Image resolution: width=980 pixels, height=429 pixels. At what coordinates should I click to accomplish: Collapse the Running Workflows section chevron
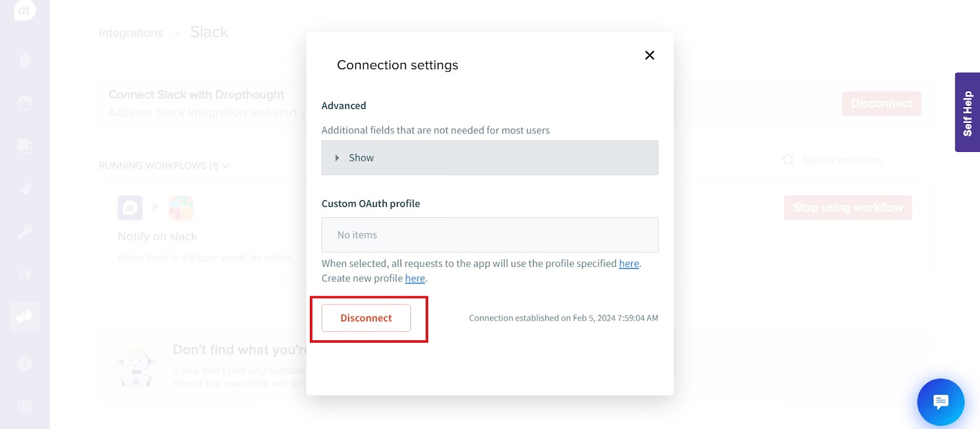(x=226, y=166)
